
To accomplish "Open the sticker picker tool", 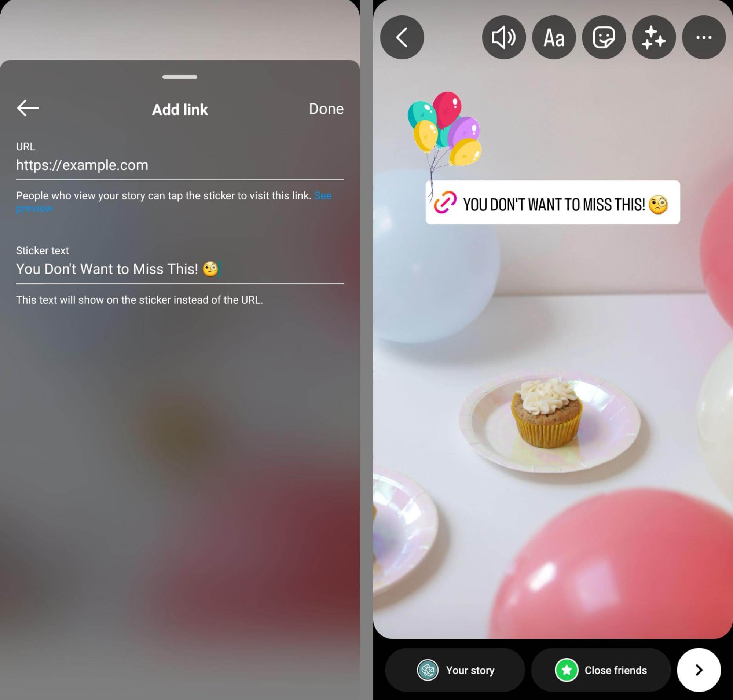I will tap(603, 37).
